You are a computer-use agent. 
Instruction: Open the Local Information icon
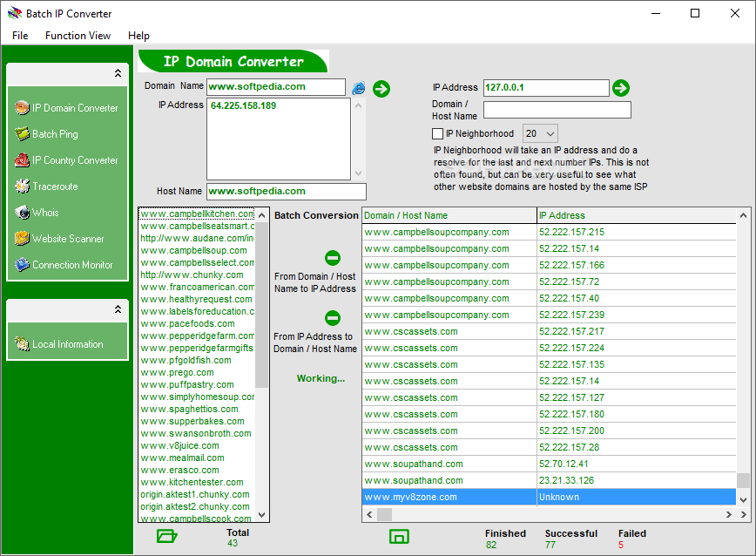click(22, 344)
